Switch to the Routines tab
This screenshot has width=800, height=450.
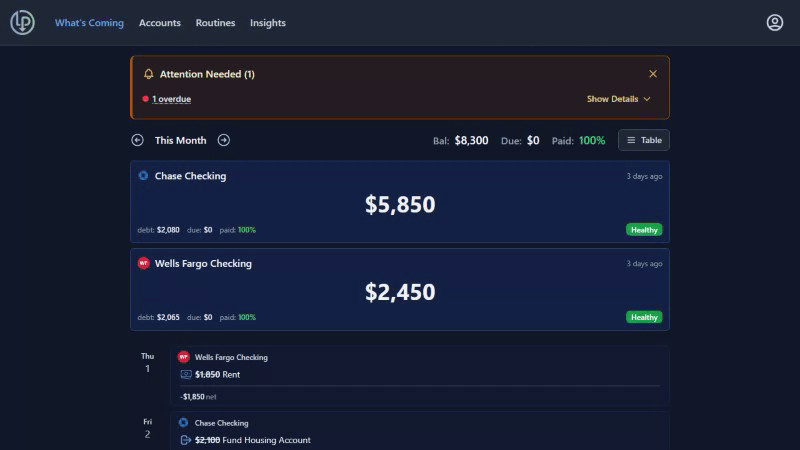coord(215,23)
